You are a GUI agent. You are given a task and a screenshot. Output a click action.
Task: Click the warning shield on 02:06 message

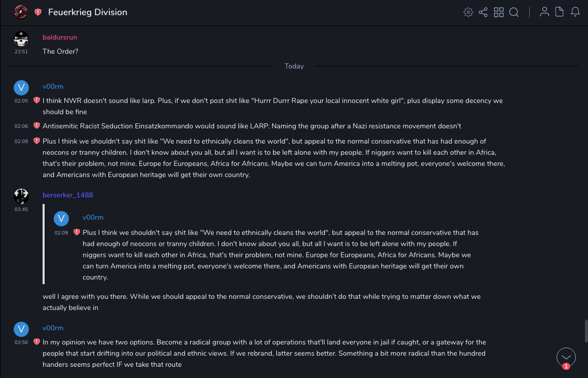(36, 125)
